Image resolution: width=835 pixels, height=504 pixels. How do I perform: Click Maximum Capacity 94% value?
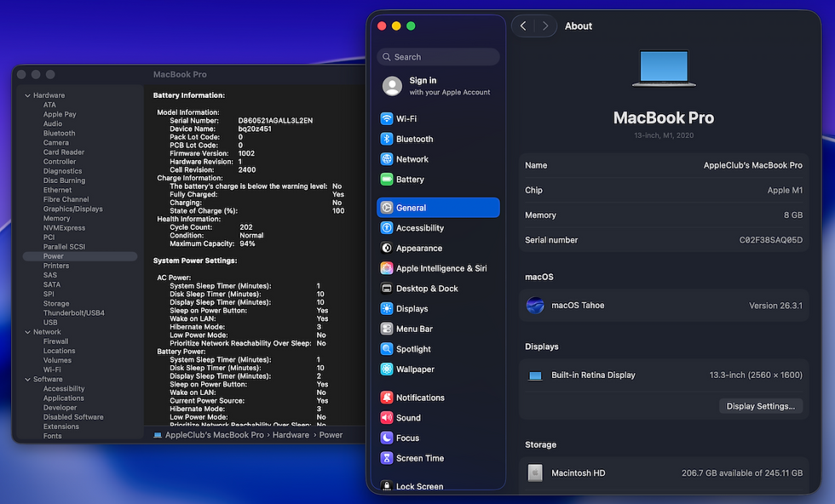pyautogui.click(x=247, y=243)
